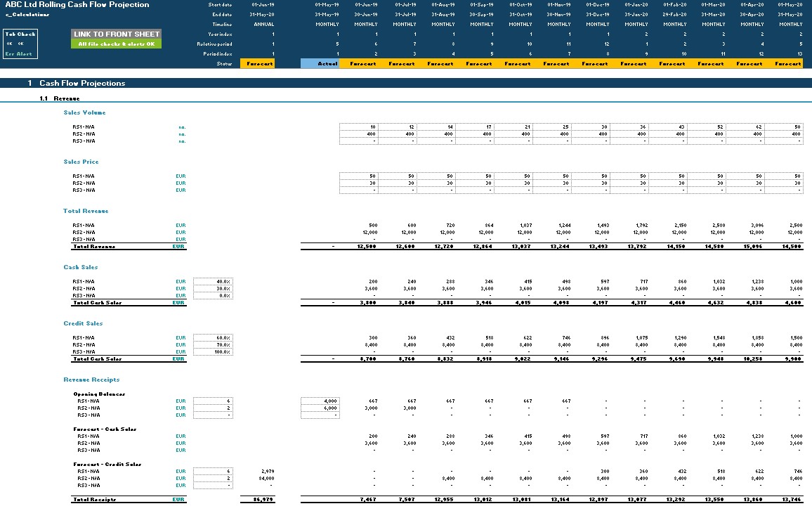The width and height of the screenshot is (812, 518).
Task: Select the Total Receipts value 7,467
Action: [x=367, y=500]
